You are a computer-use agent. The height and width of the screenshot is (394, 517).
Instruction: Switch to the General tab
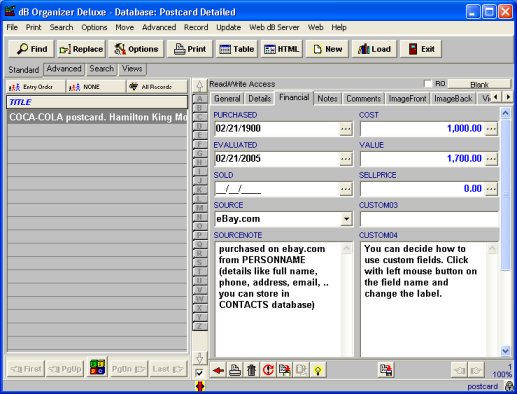227,99
